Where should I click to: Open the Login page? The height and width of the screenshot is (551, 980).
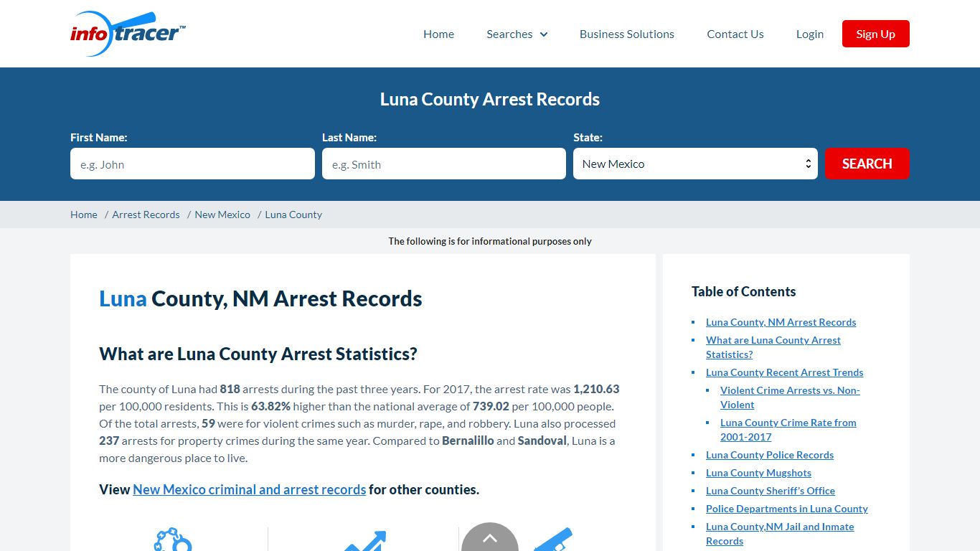coord(810,34)
